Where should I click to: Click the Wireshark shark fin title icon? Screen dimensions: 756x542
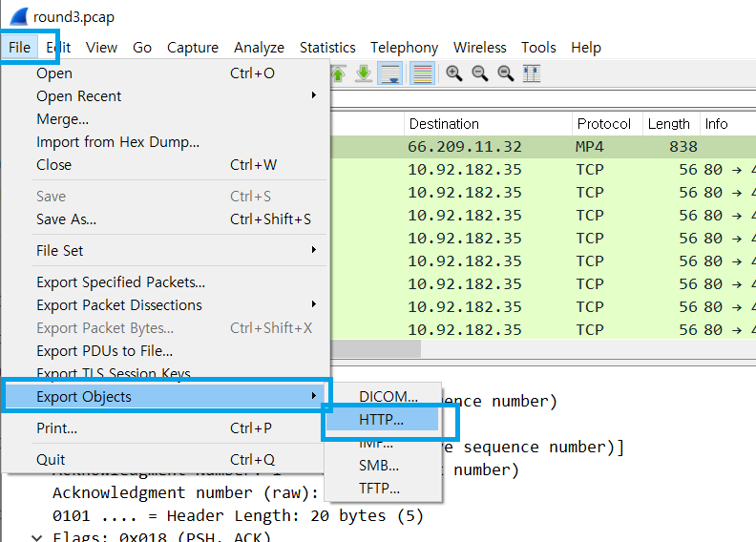point(19,16)
